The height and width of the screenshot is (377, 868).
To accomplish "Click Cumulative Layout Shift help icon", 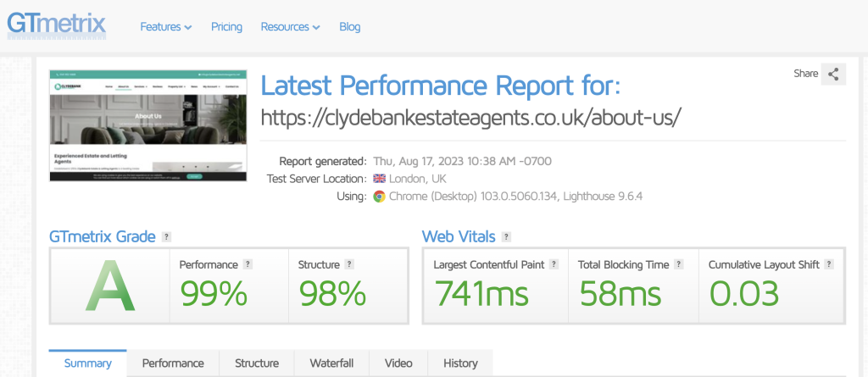I will [x=829, y=264].
